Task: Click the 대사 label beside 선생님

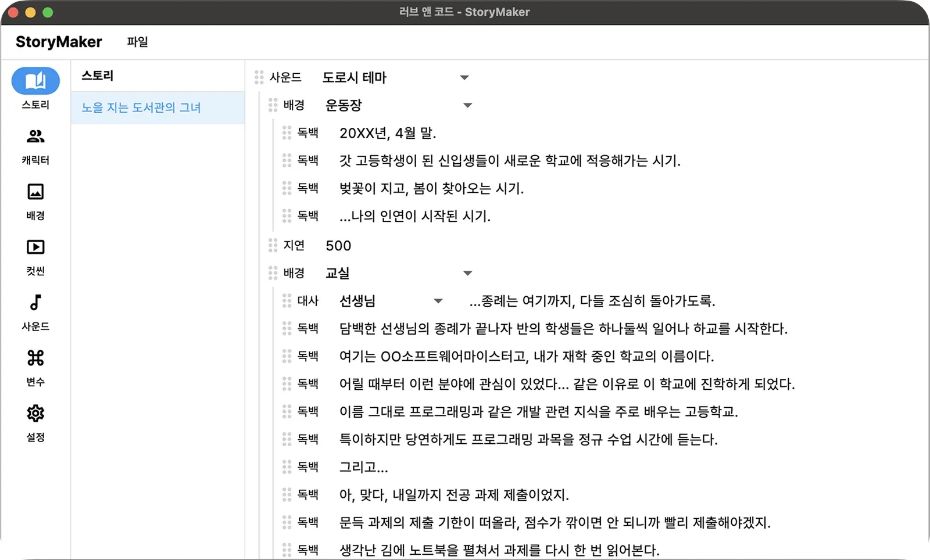Action: coord(308,301)
